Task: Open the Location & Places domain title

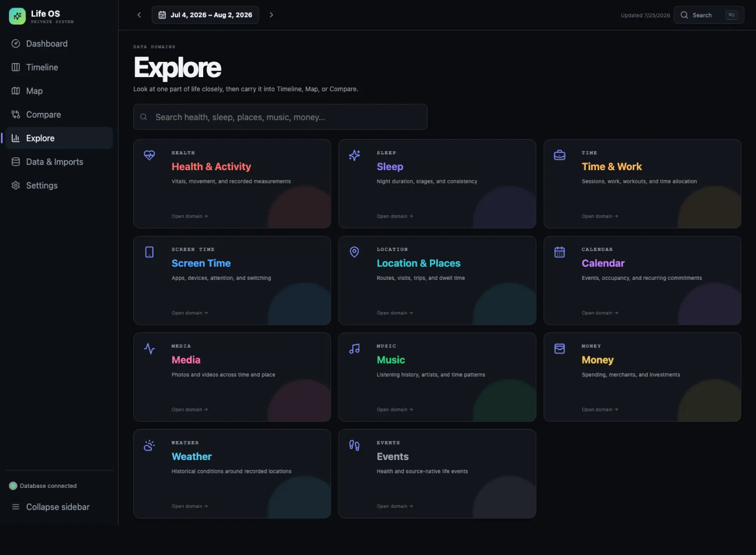Action: tap(419, 263)
